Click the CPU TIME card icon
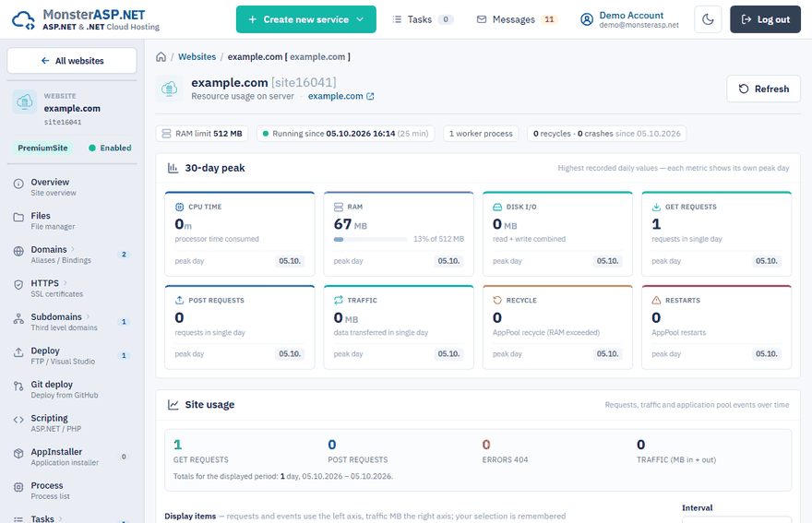 179,207
